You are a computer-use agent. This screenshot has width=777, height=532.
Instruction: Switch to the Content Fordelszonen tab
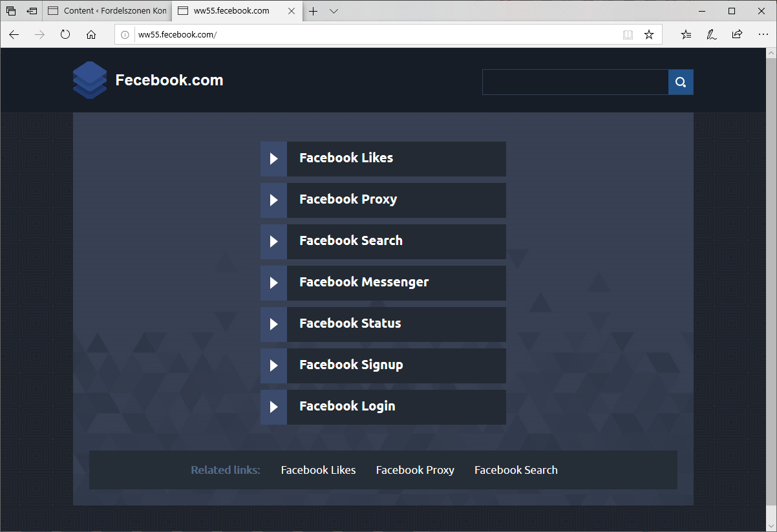(x=107, y=11)
